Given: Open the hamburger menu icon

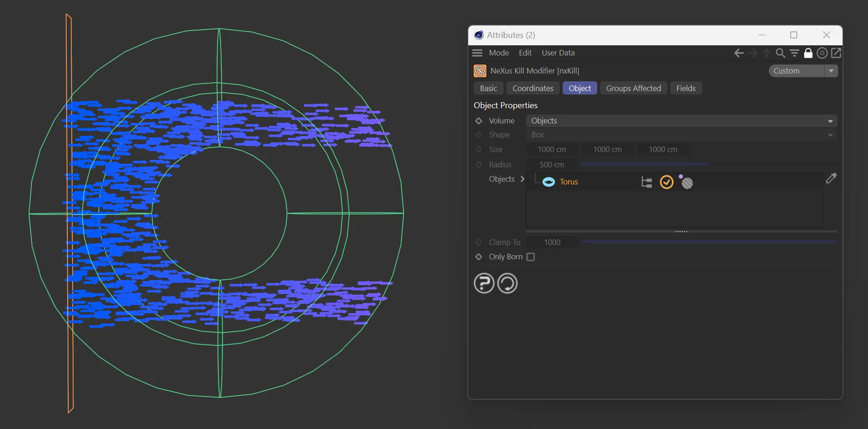Looking at the screenshot, I should point(477,53).
